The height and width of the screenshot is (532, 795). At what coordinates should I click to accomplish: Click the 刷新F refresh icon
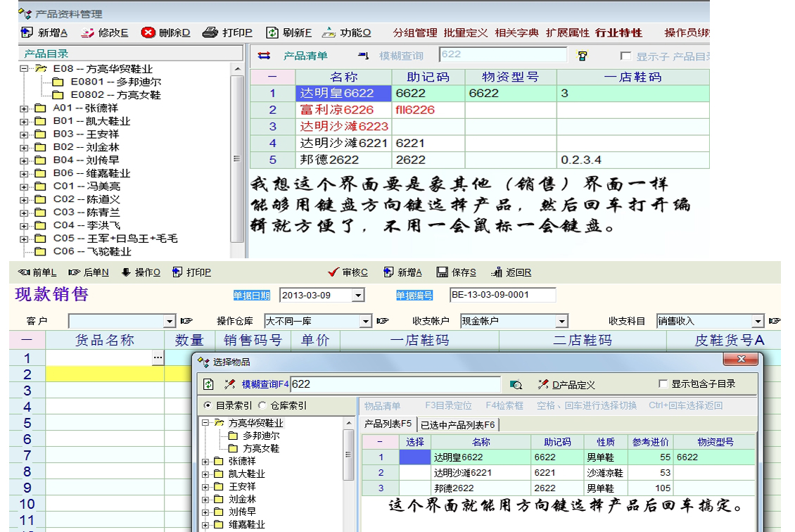pos(272,32)
